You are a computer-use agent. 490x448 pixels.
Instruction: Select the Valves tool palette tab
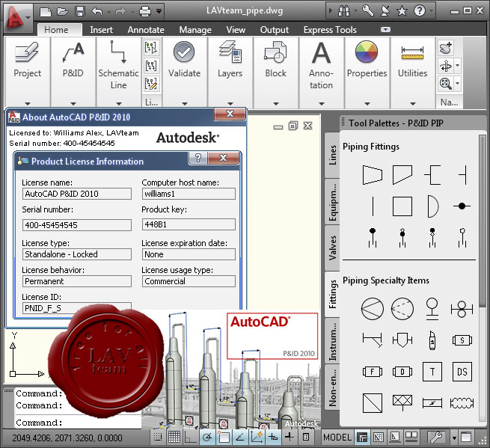pos(332,248)
